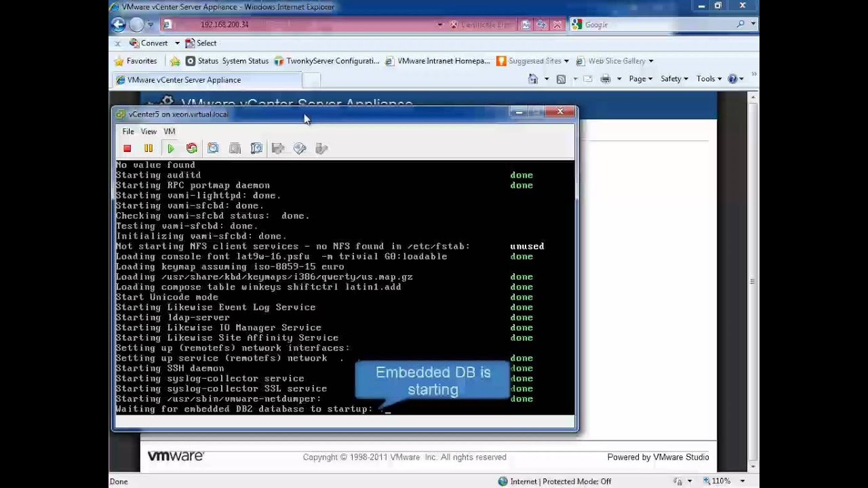Image resolution: width=868 pixels, height=488 pixels.
Task: Click the Select toolbar button
Action: click(201, 43)
